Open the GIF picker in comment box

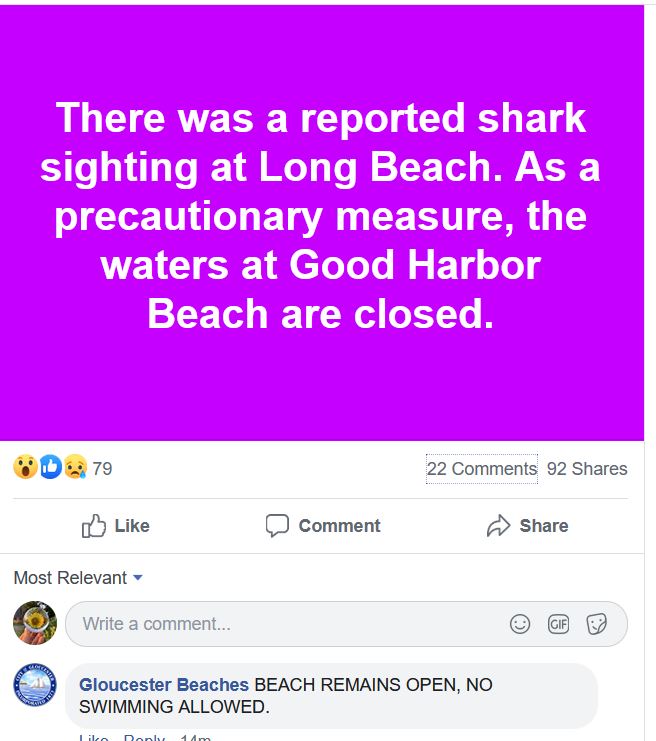click(x=558, y=624)
